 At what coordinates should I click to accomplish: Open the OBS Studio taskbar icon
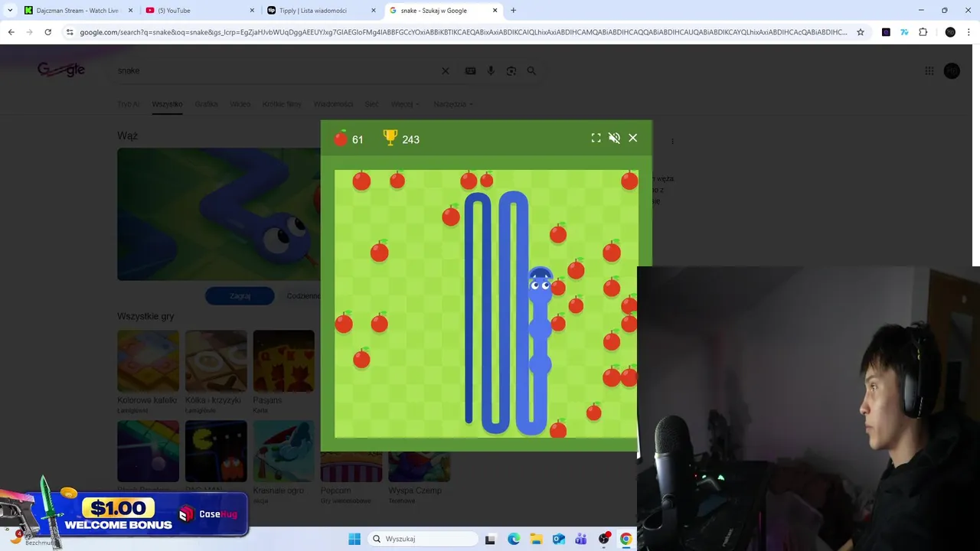(x=604, y=539)
